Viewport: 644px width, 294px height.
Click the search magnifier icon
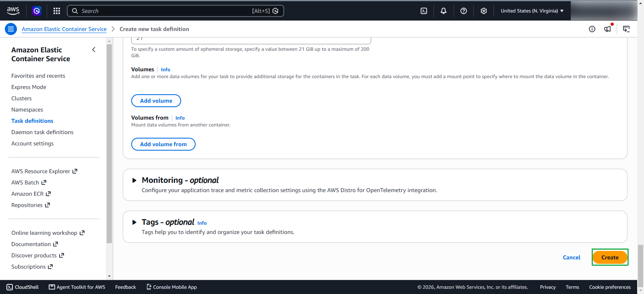click(x=75, y=11)
